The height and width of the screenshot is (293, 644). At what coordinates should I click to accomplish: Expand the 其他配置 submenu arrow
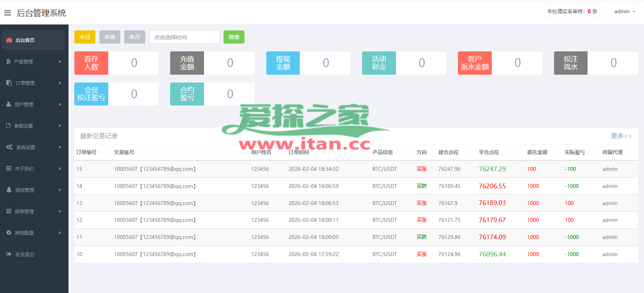(60, 233)
